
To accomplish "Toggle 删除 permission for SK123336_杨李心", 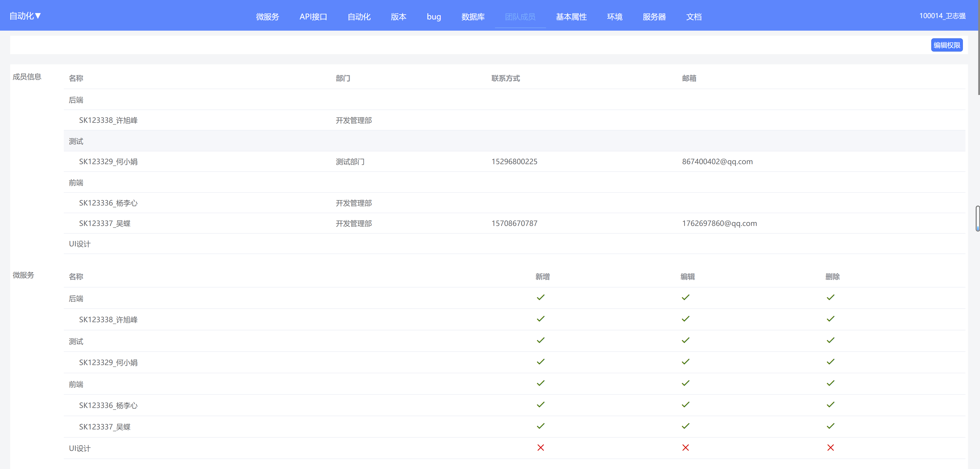I will 830,405.
